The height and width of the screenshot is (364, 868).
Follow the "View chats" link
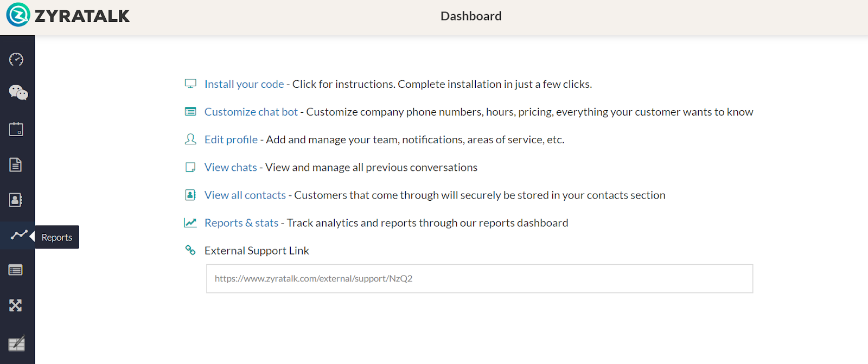tap(231, 167)
